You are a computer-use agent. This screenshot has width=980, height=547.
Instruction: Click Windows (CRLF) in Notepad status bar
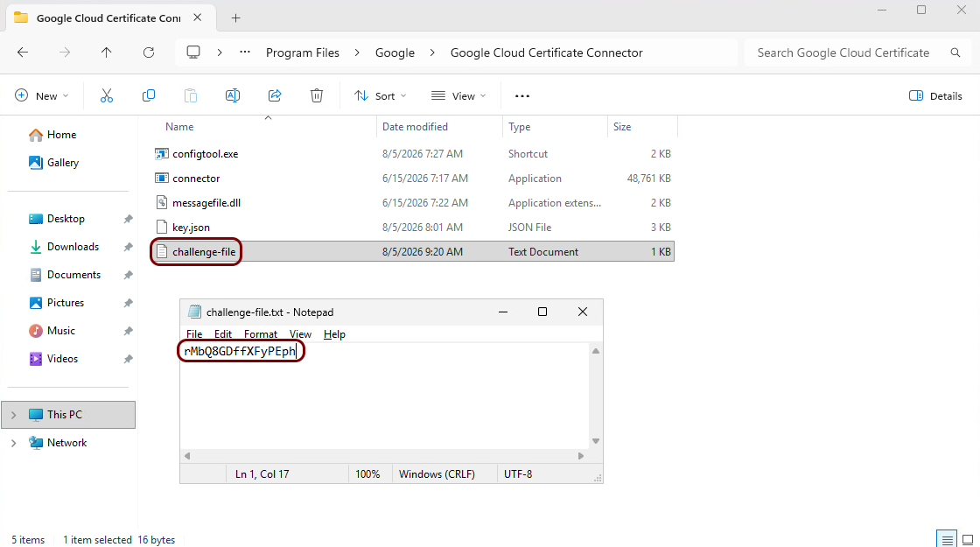pyautogui.click(x=437, y=473)
